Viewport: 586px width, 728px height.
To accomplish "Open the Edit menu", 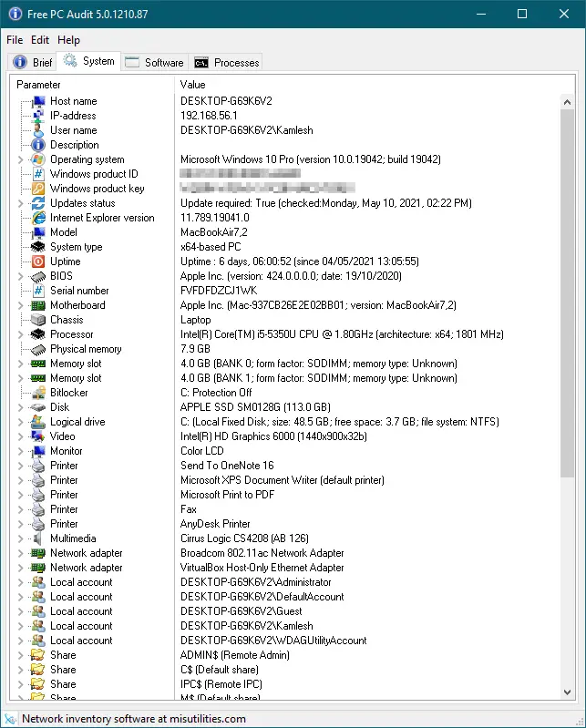I will [x=40, y=40].
